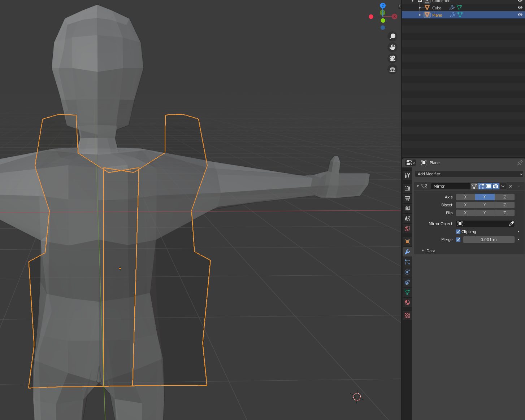Click the Plane object icon in properties header
The width and height of the screenshot is (525, 420).
click(x=424, y=163)
